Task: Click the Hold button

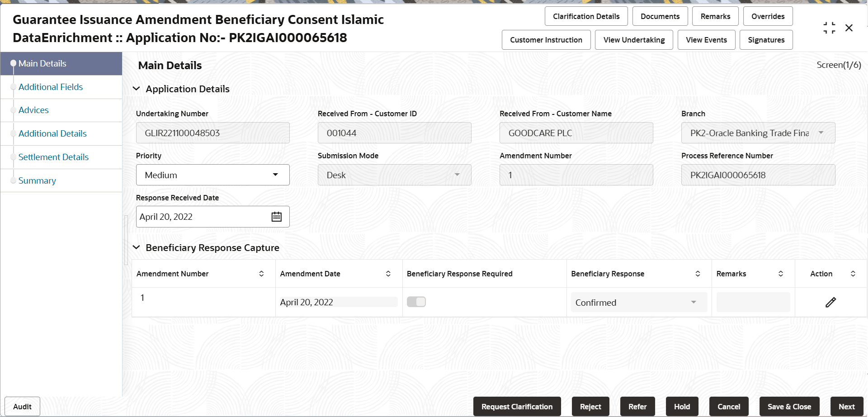Action: tap(682, 407)
